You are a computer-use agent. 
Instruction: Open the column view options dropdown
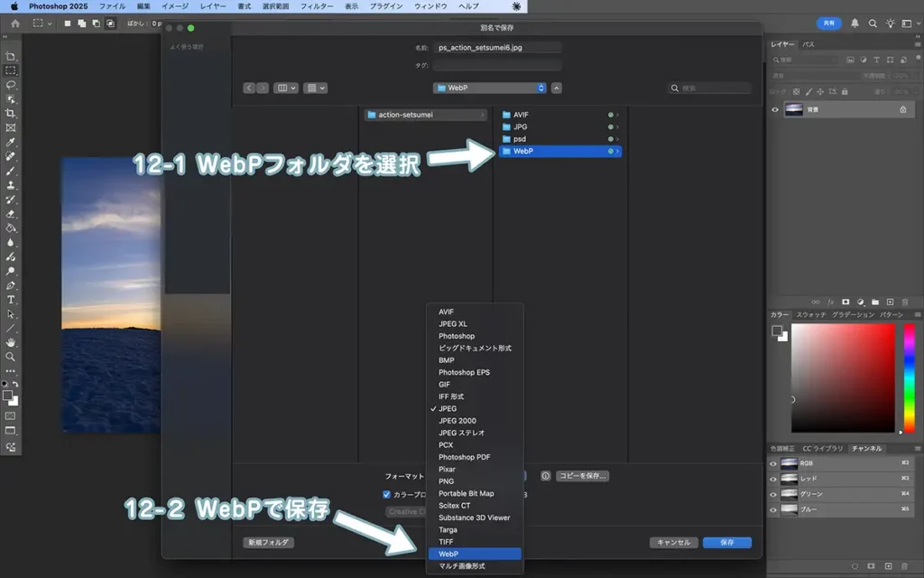coord(286,88)
